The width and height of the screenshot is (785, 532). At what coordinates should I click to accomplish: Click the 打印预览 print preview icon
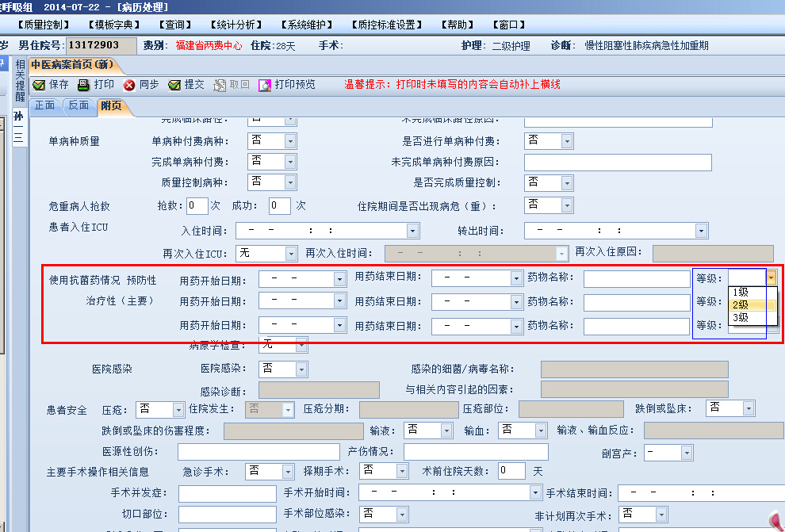[x=264, y=85]
